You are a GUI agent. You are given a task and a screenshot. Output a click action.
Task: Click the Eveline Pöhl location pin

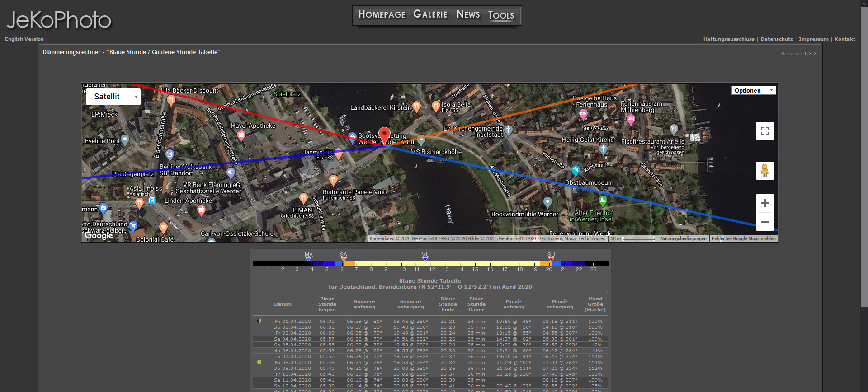click(125, 140)
